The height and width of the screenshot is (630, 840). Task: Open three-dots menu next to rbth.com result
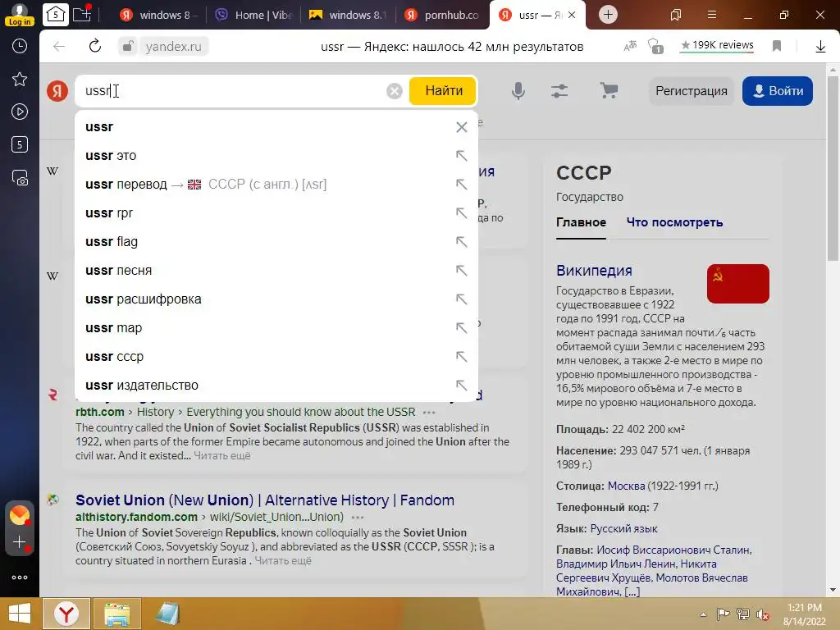tap(429, 413)
